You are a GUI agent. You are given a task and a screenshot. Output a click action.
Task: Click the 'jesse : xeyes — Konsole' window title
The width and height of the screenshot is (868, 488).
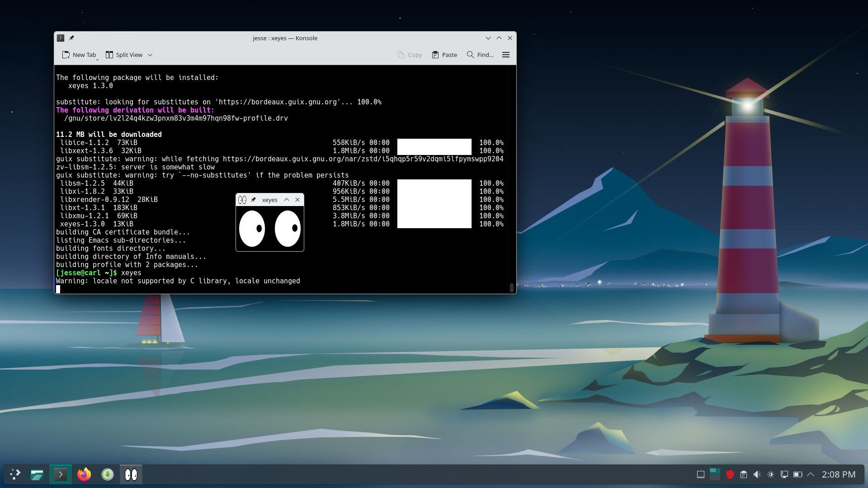[x=285, y=38]
